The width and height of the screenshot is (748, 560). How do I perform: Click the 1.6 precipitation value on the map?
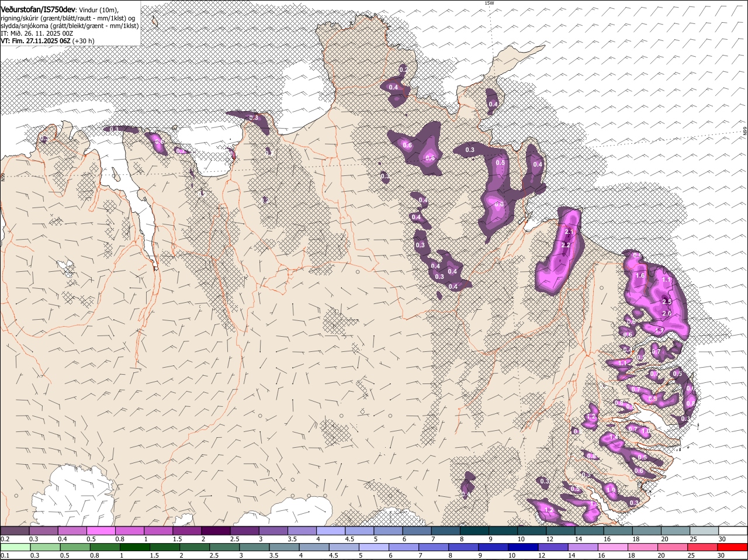tap(639, 275)
